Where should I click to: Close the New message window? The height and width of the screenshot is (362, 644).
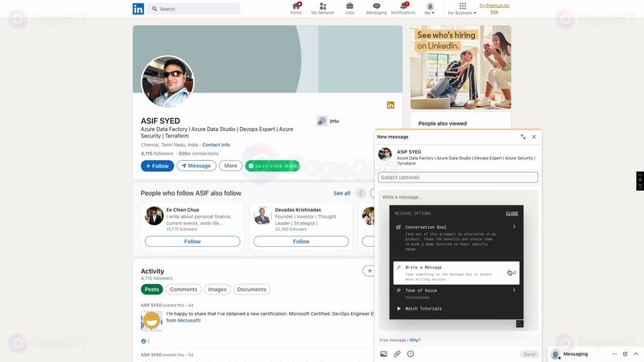pos(534,137)
